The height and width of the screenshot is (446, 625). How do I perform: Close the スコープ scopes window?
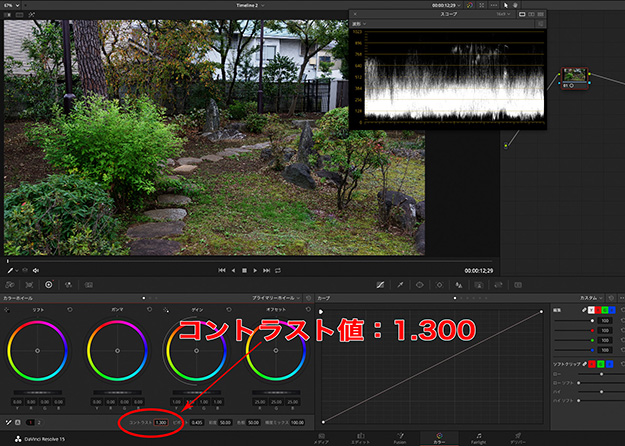click(355, 14)
